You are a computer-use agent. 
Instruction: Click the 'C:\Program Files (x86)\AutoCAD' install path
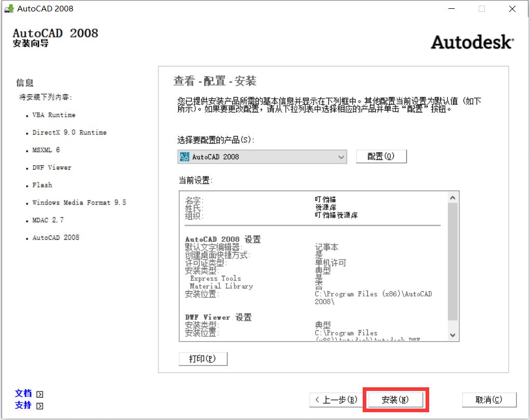pos(374,294)
